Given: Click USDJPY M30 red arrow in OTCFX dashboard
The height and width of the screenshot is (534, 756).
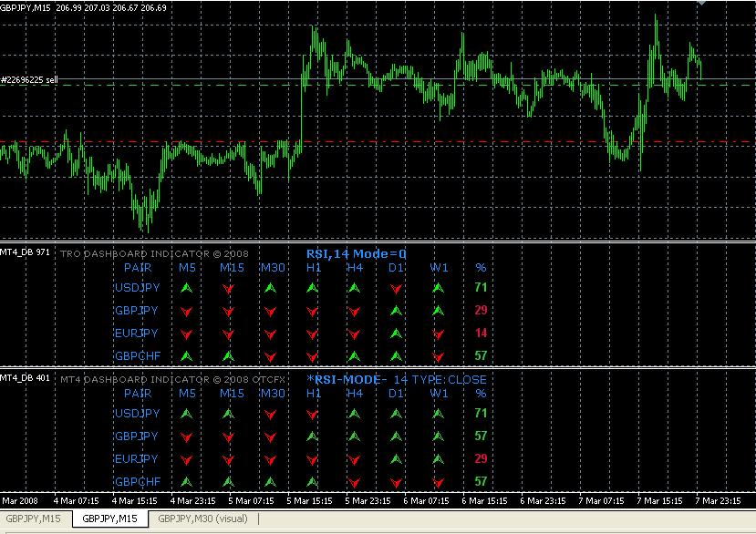Looking at the screenshot, I should tap(271, 415).
